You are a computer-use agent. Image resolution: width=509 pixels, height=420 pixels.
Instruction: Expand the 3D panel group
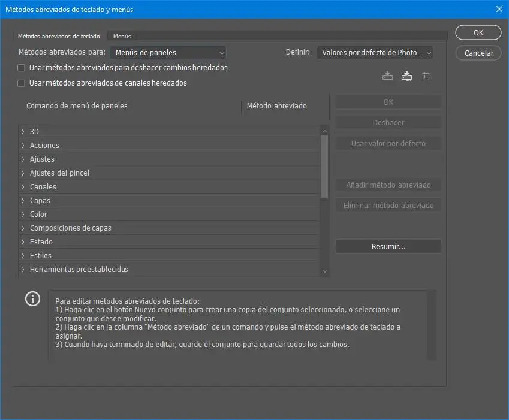click(x=23, y=132)
